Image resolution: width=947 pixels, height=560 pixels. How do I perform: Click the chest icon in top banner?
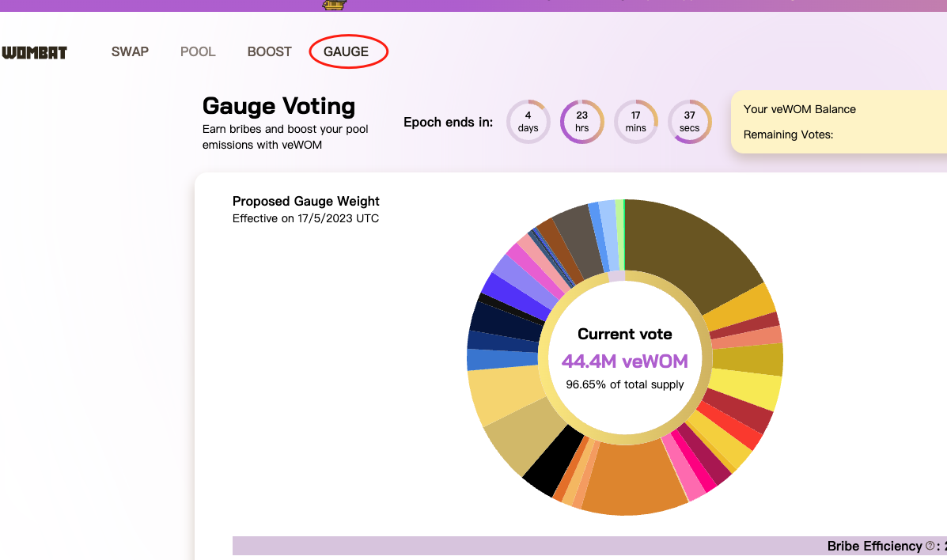pyautogui.click(x=335, y=5)
